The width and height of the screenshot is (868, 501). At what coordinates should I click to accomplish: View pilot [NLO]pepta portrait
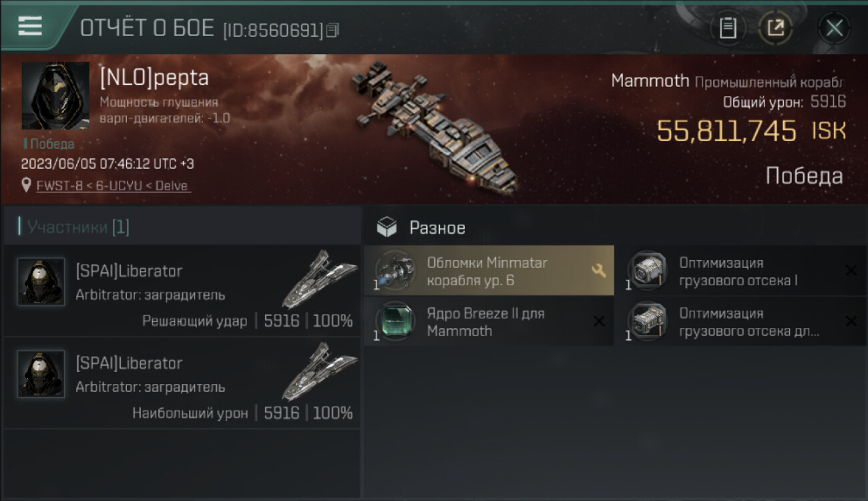[x=55, y=96]
